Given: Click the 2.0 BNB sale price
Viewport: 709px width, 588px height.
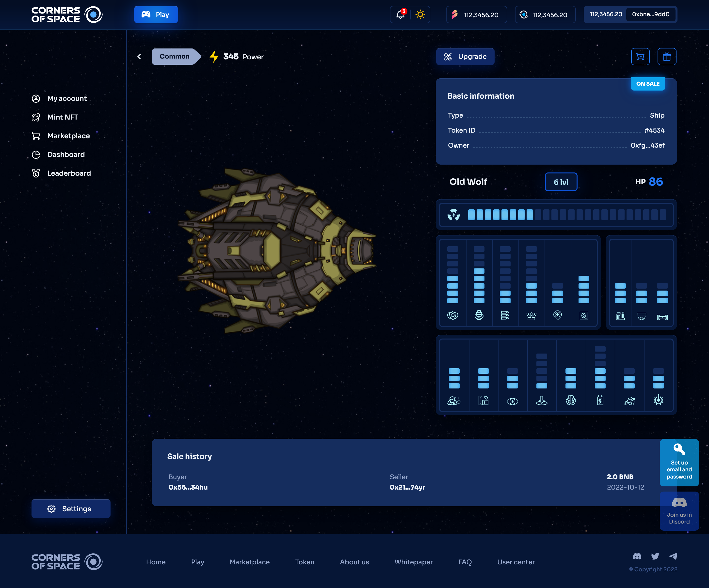Looking at the screenshot, I should pyautogui.click(x=620, y=477).
